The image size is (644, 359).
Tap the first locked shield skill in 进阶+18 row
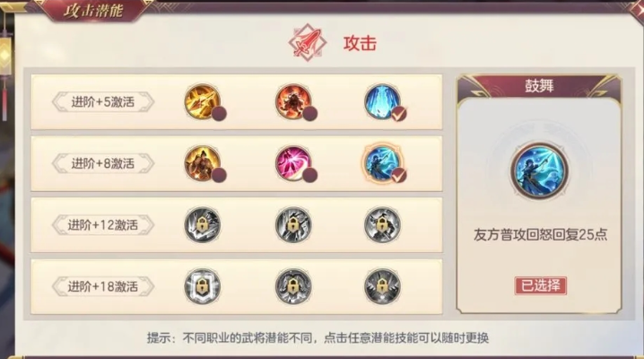pos(203,286)
